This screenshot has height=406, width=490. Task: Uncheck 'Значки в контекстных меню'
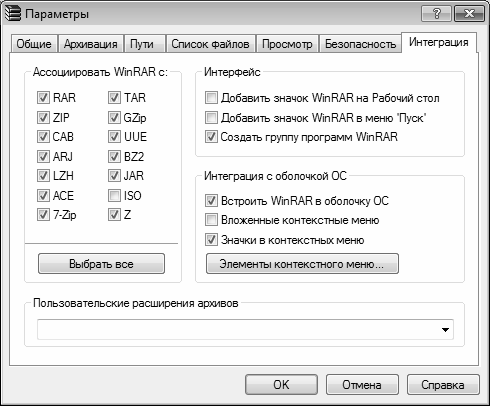[211, 240]
